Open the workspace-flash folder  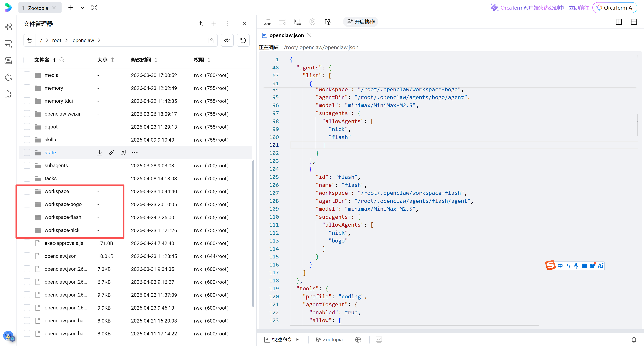[x=63, y=217]
